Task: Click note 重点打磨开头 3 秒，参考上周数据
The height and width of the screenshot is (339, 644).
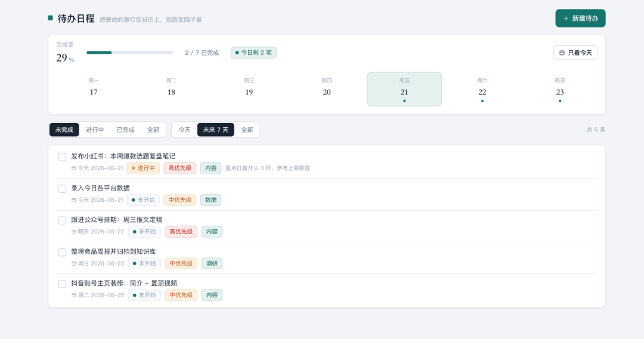Action: click(x=268, y=168)
